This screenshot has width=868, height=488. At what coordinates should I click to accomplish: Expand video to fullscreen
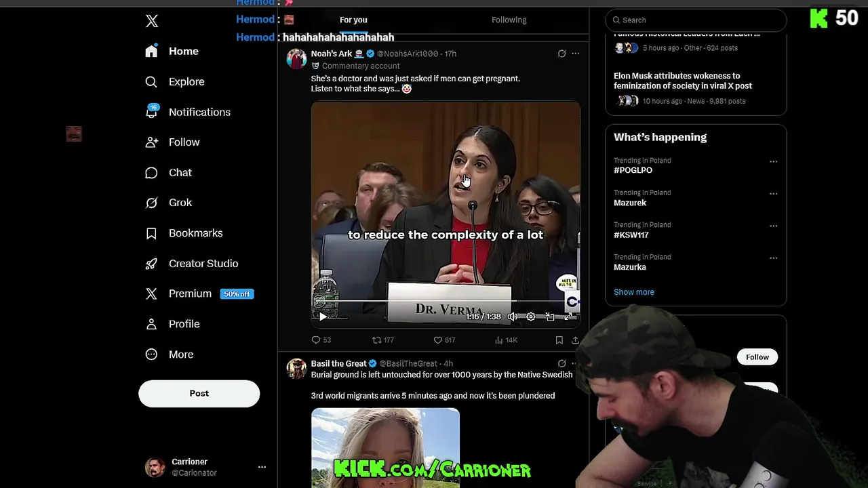[x=568, y=317]
